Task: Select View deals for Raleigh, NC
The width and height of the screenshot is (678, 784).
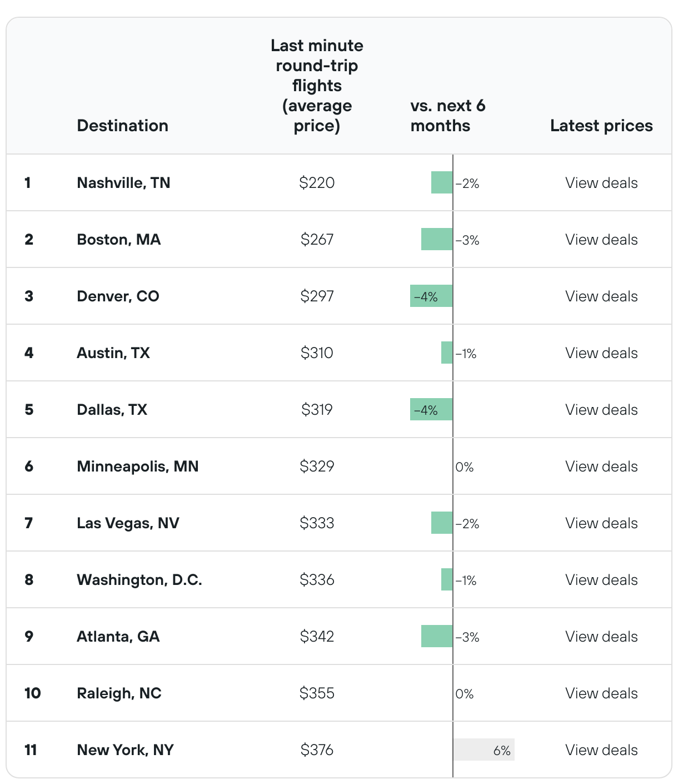Action: click(601, 693)
